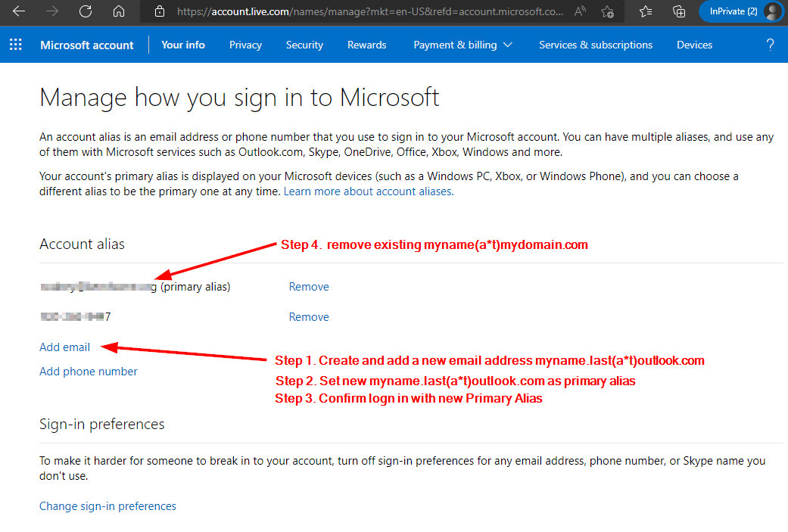The image size is (788, 532).
Task: Expand the Payment & billing dropdown
Action: coord(463,45)
